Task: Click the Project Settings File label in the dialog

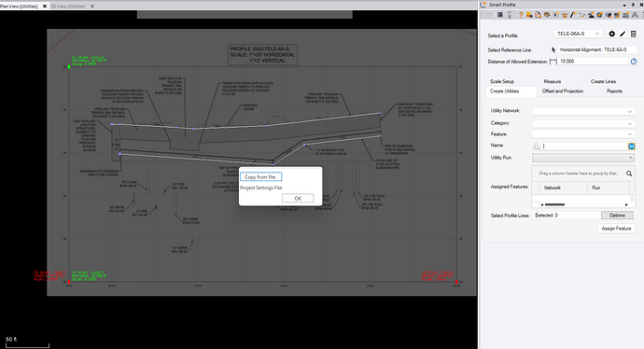Action: click(x=261, y=188)
